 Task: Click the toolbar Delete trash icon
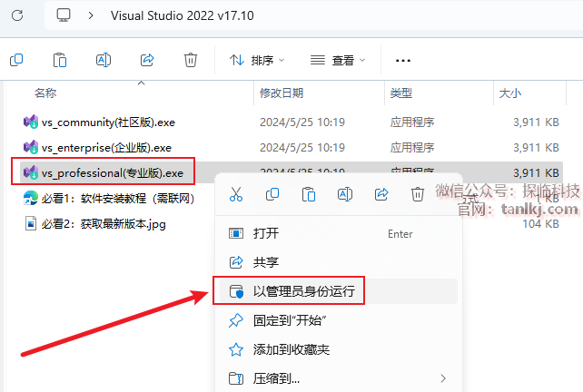pos(191,60)
